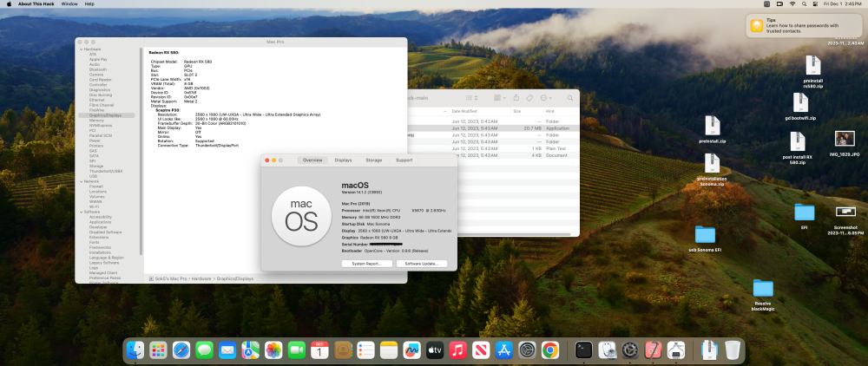Select usb Sonoma EFI desktop folder
Screen dimensions: 868x366
point(705,234)
